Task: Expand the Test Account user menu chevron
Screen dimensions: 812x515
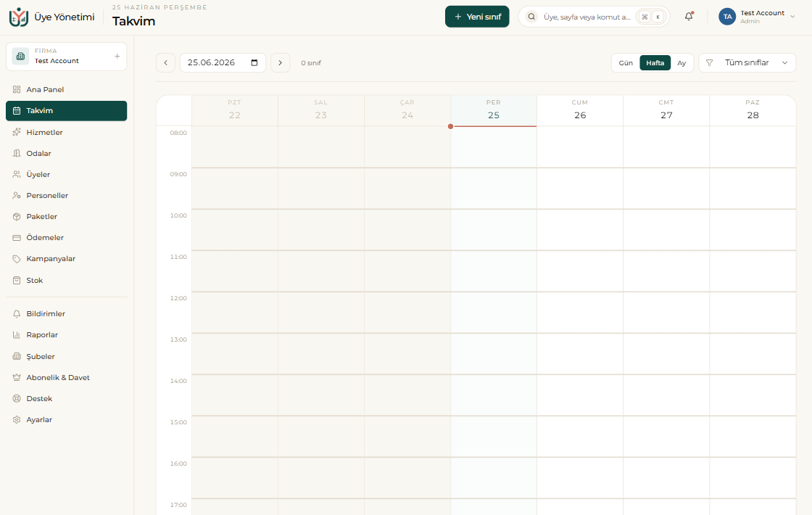Action: tap(792, 17)
